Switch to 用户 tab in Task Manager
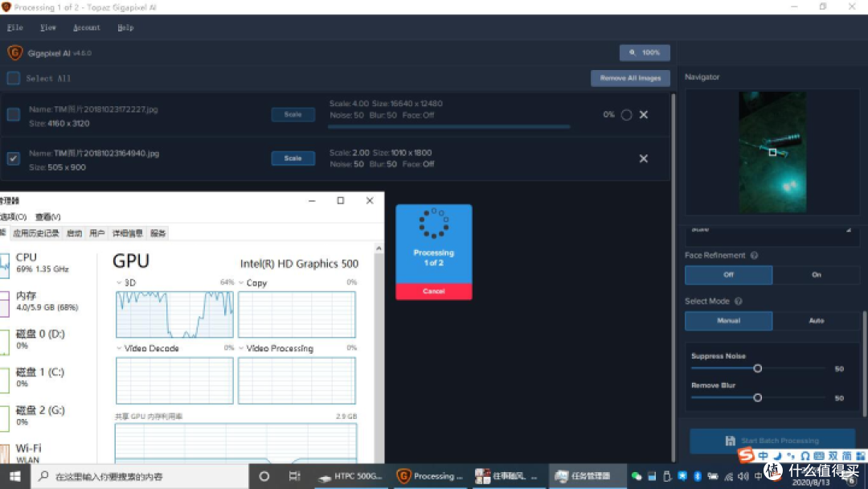The image size is (868, 489). click(97, 233)
